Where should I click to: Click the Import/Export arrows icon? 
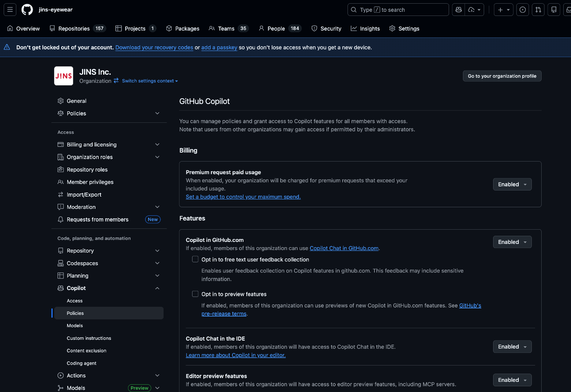click(x=61, y=195)
